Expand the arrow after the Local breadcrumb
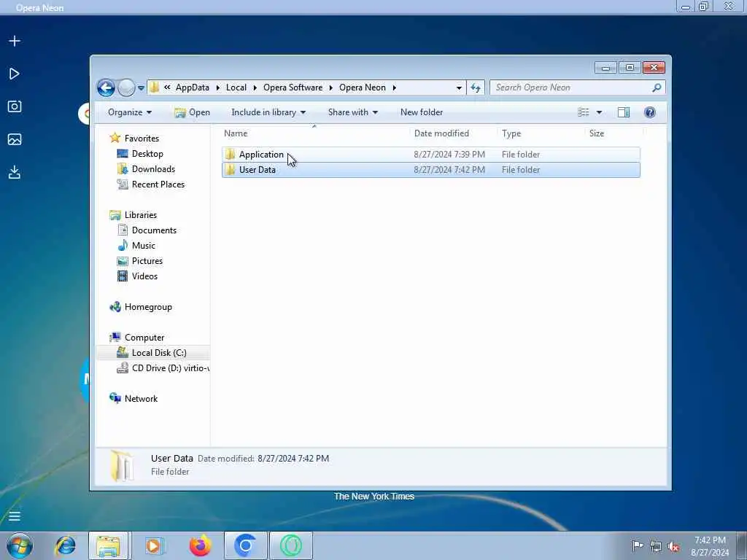 click(255, 87)
